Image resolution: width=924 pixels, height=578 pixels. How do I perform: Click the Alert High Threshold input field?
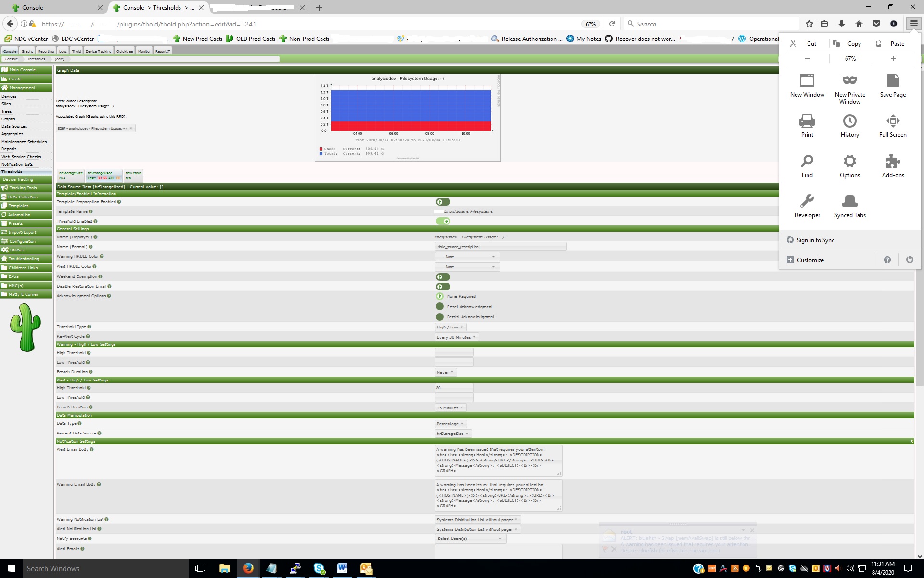pos(454,388)
